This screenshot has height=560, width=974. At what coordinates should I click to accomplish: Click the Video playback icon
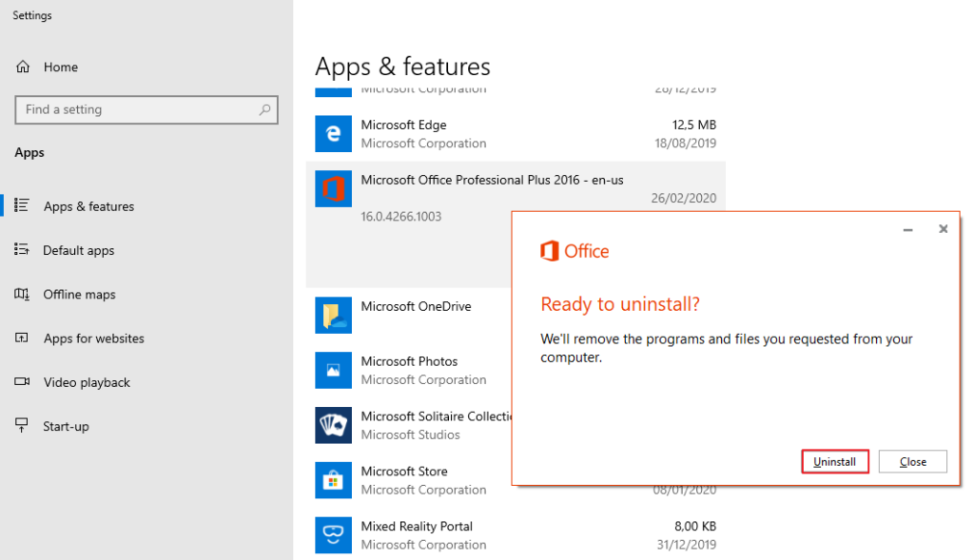coord(21,382)
